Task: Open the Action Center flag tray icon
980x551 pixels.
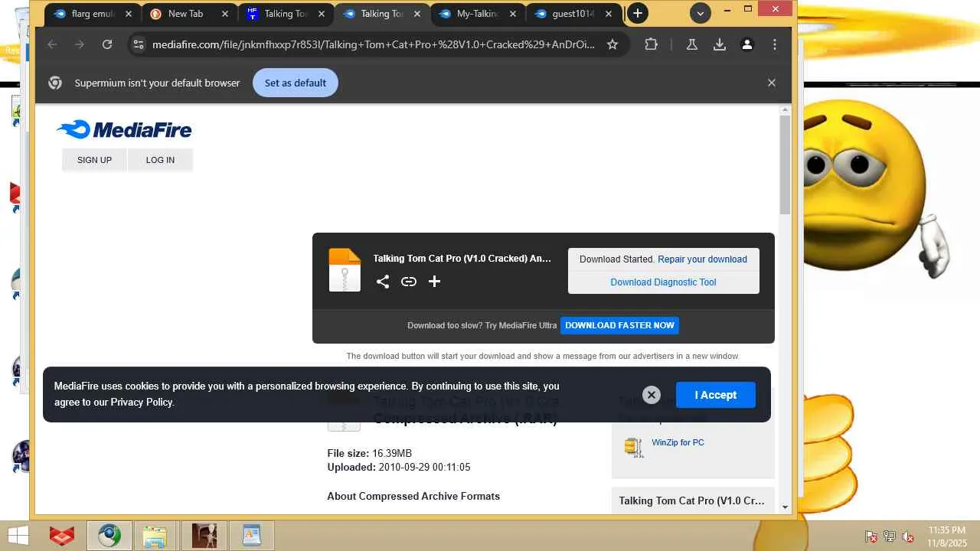Action: pyautogui.click(x=871, y=536)
